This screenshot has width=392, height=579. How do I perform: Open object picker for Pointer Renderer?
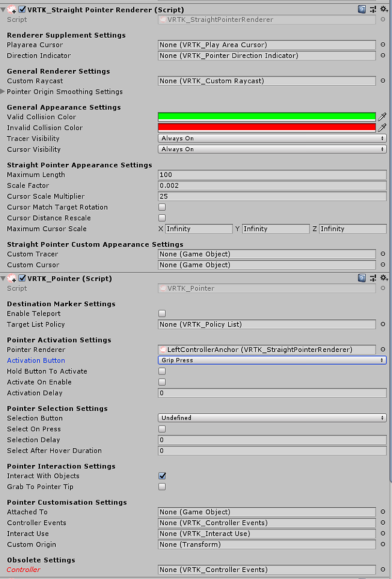click(x=383, y=349)
